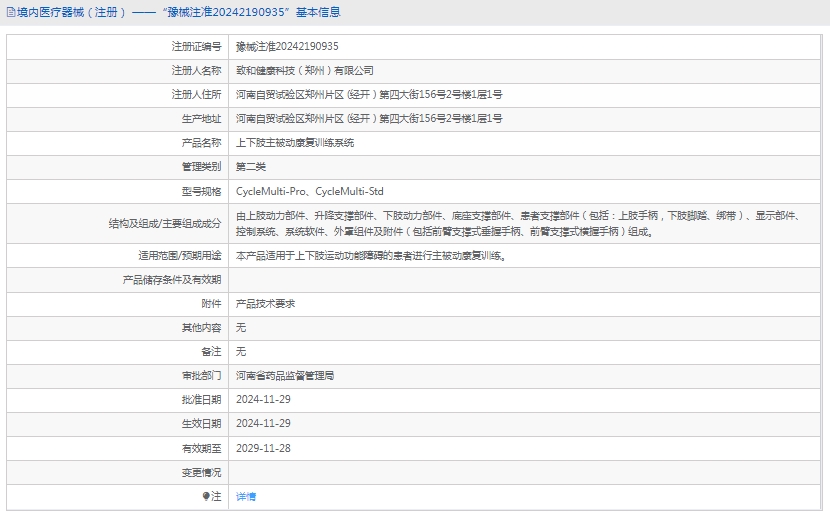Click the 变更情况 label cell

(x=201, y=472)
